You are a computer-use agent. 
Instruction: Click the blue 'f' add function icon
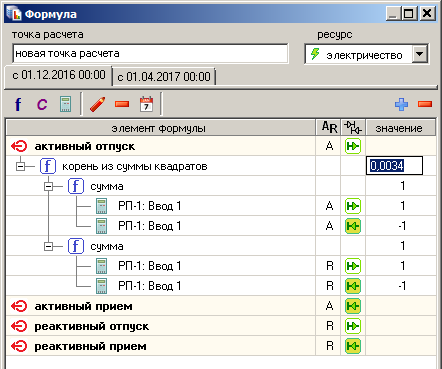point(18,105)
